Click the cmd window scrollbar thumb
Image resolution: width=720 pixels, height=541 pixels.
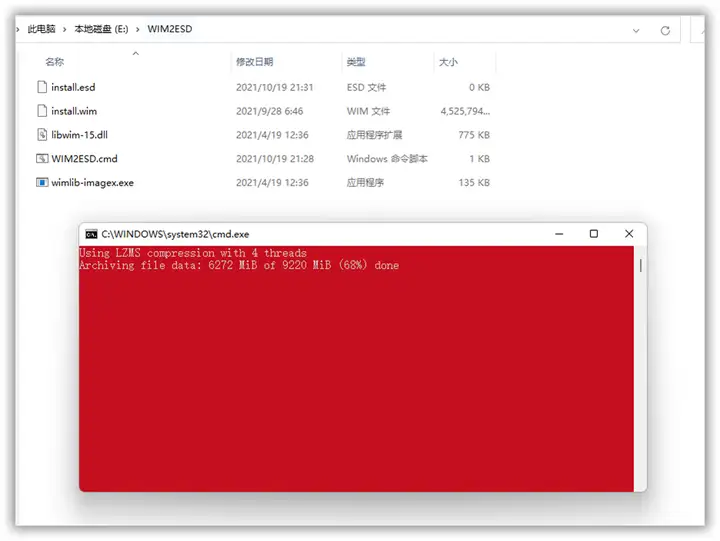point(641,265)
